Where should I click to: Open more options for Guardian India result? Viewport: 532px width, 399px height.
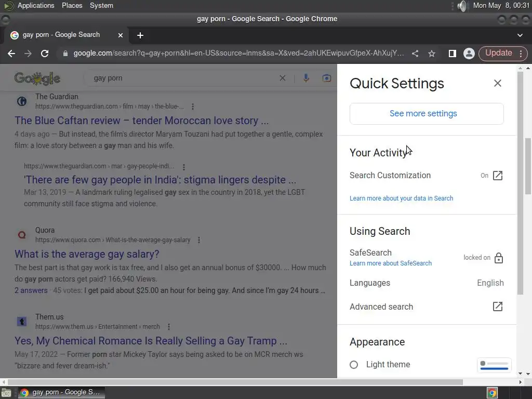pos(184,167)
